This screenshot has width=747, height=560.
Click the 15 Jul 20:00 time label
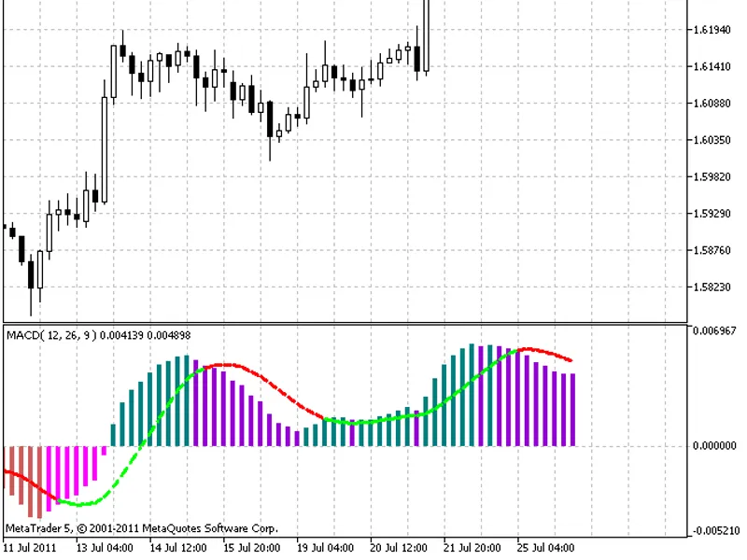pyautogui.click(x=251, y=548)
